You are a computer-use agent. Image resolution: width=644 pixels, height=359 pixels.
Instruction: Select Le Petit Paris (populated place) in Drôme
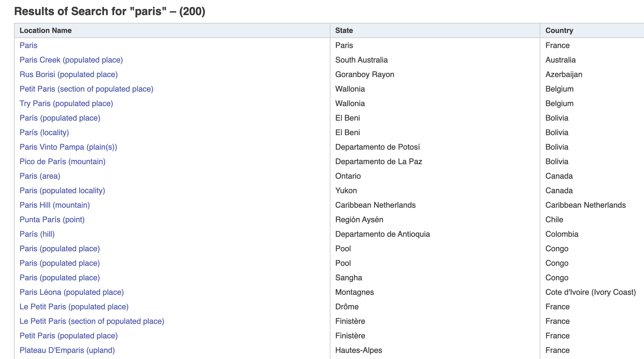coord(74,307)
